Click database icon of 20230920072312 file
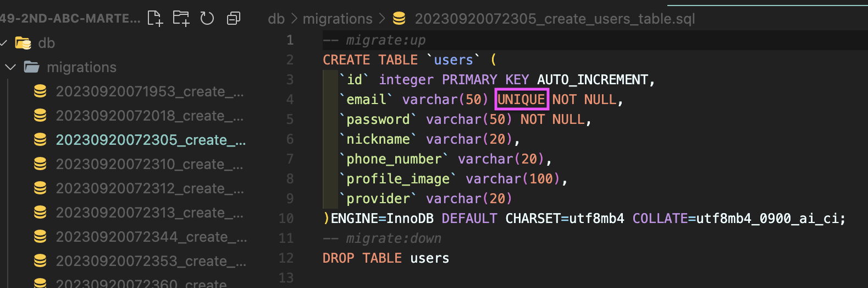This screenshot has height=288, width=868. [40, 188]
